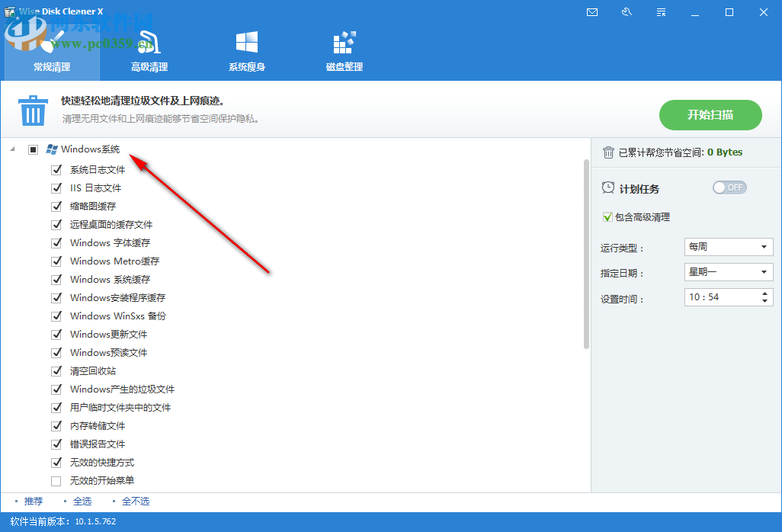Uncheck Windows产生的垃圾文件 checkbox
Screen dimensions: 782x532
click(56, 389)
